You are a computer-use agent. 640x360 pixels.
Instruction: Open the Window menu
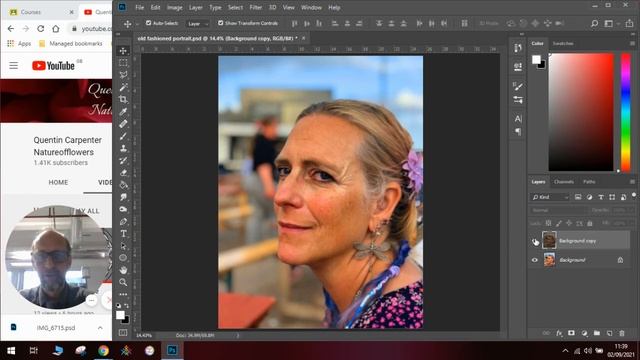pyautogui.click(x=311, y=7)
